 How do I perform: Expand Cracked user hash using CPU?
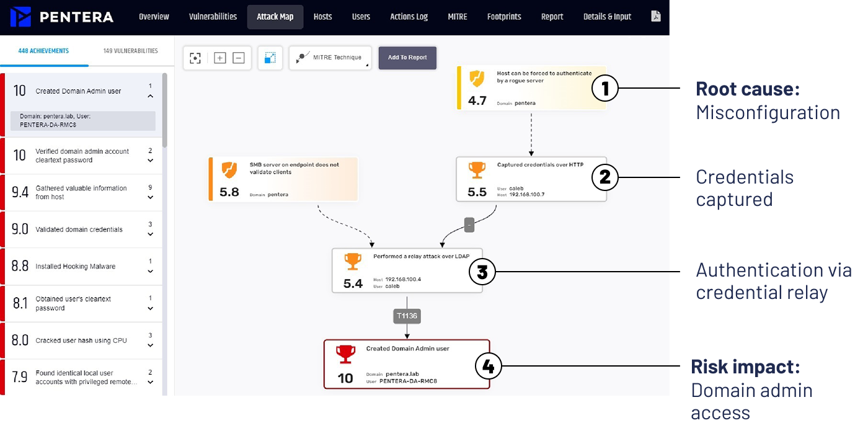150,345
